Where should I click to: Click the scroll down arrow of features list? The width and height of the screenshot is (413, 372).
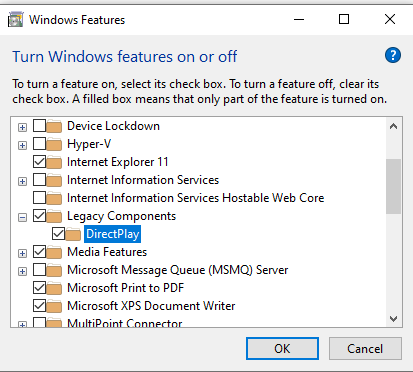(x=394, y=319)
